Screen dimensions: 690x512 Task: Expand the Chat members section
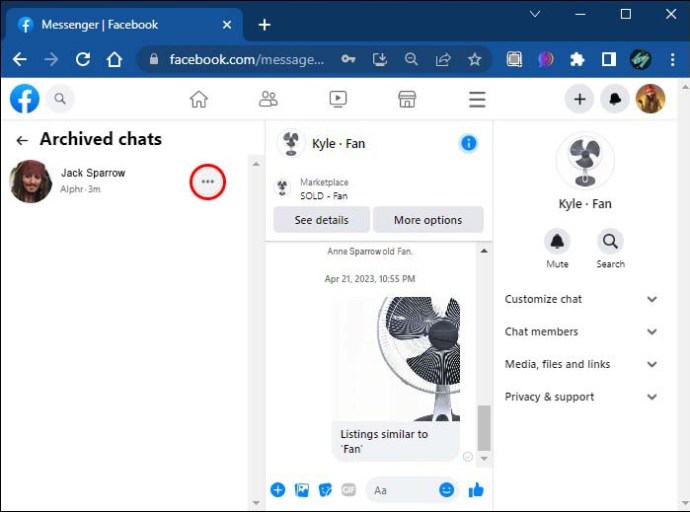[x=582, y=332]
